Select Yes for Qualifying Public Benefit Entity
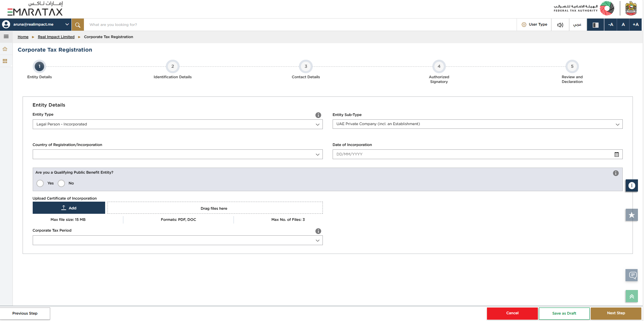Image resolution: width=644 pixels, height=321 pixels. click(40, 183)
